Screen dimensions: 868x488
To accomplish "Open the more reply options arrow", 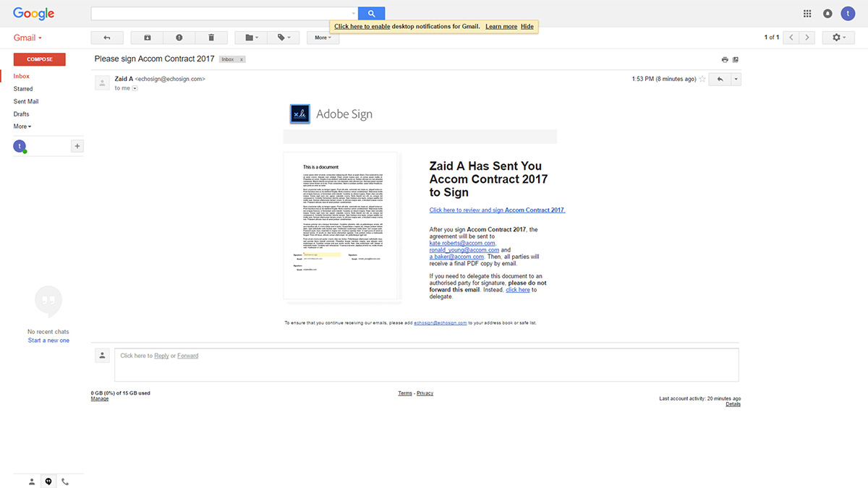I will click(736, 79).
